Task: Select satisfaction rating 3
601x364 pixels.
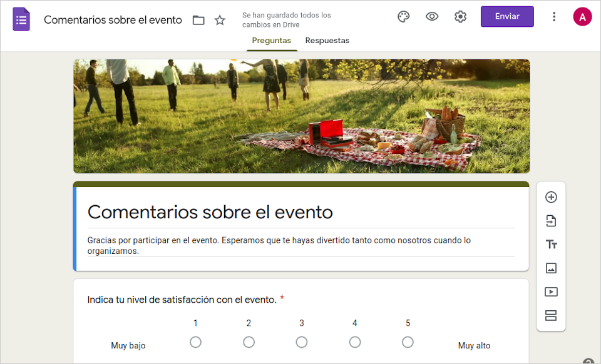Action: [302, 342]
